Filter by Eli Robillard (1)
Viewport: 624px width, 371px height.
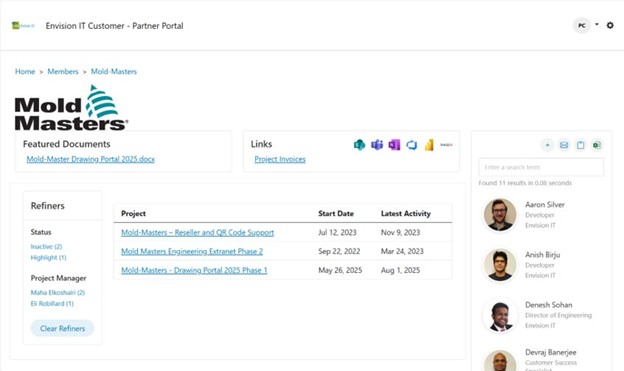point(52,304)
